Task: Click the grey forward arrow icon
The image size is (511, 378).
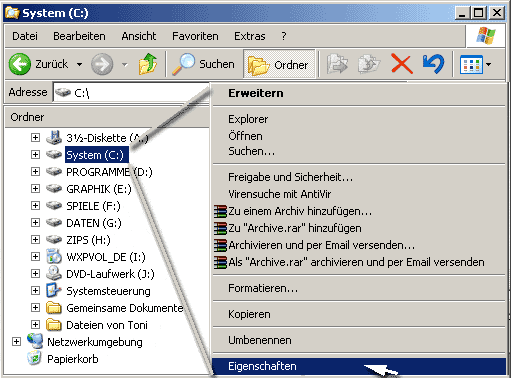Action: click(x=102, y=64)
